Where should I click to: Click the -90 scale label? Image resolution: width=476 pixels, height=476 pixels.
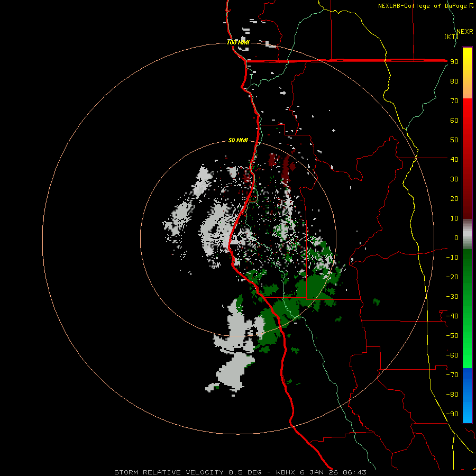[452, 414]
